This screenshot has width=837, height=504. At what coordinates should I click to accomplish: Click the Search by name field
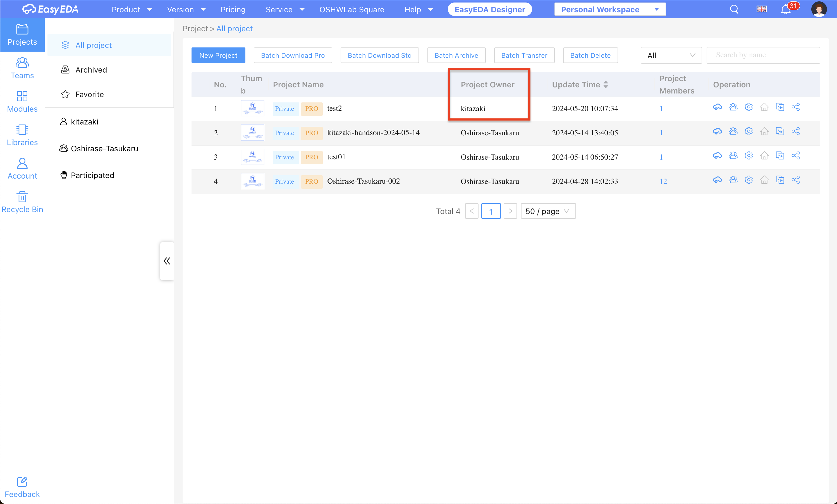[x=763, y=55]
